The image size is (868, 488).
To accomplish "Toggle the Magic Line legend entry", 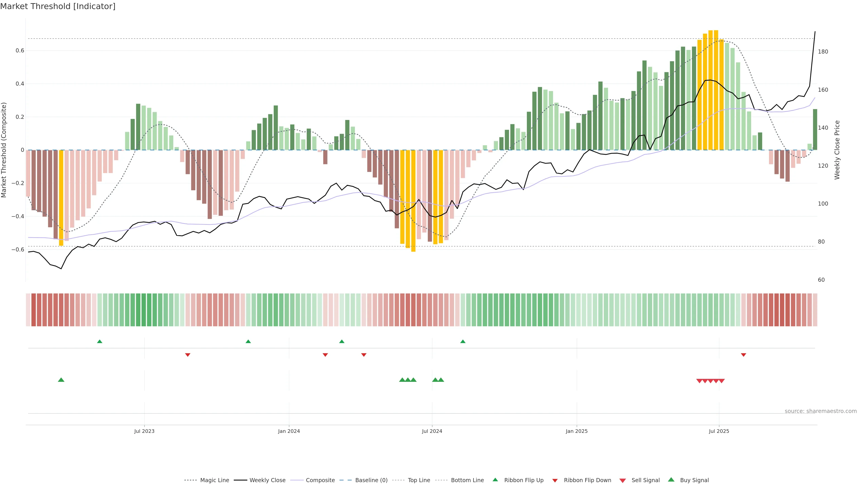I will pos(214,480).
